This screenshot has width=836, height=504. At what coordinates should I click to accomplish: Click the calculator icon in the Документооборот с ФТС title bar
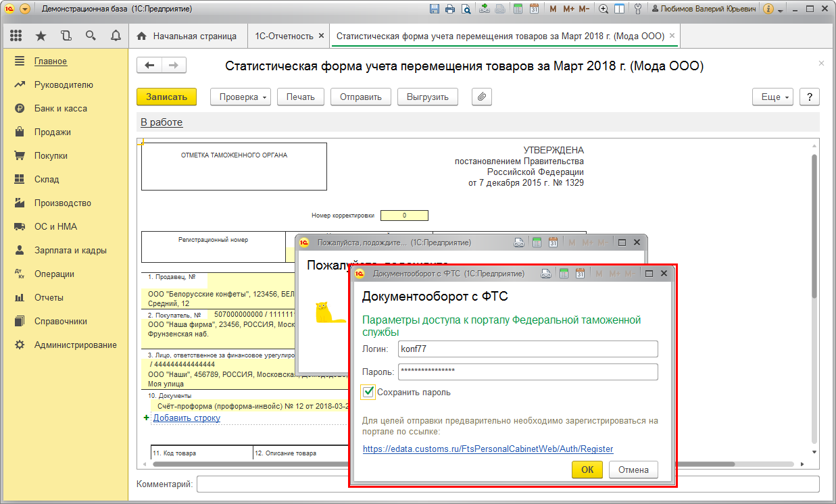tap(565, 274)
